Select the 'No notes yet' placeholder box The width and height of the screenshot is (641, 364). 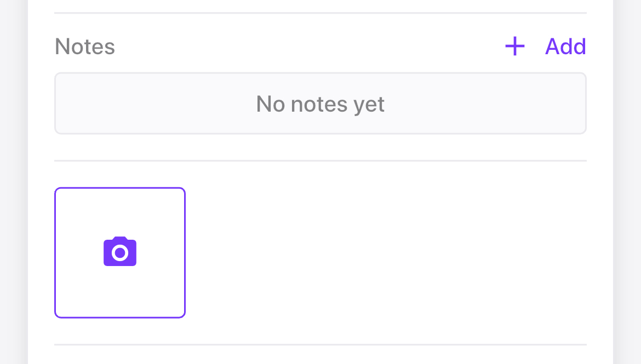point(321,103)
